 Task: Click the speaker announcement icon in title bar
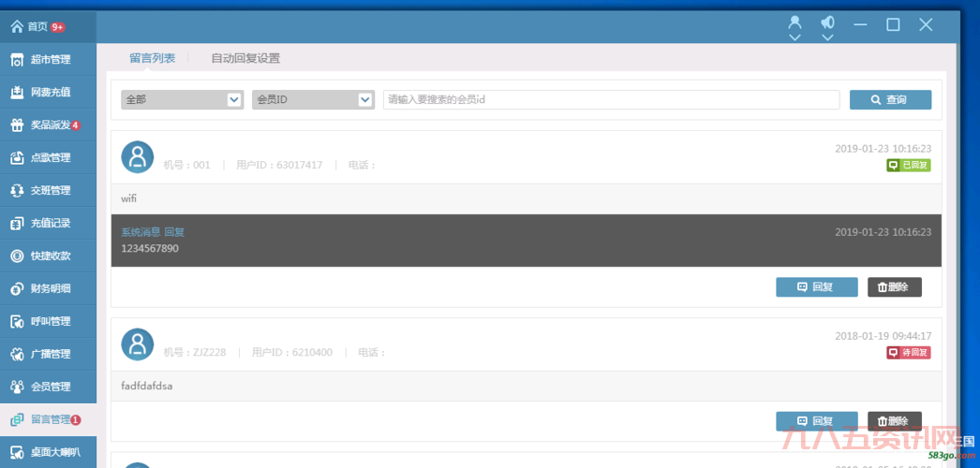827,24
